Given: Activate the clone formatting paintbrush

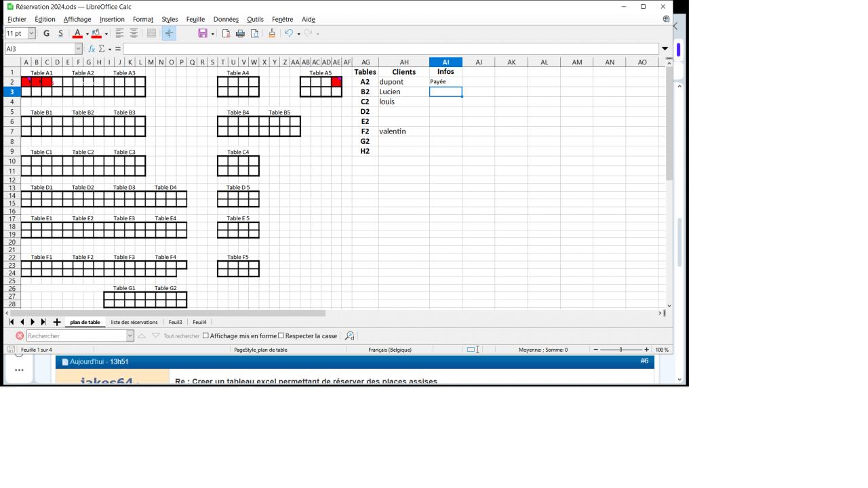Looking at the screenshot, I should pos(272,33).
